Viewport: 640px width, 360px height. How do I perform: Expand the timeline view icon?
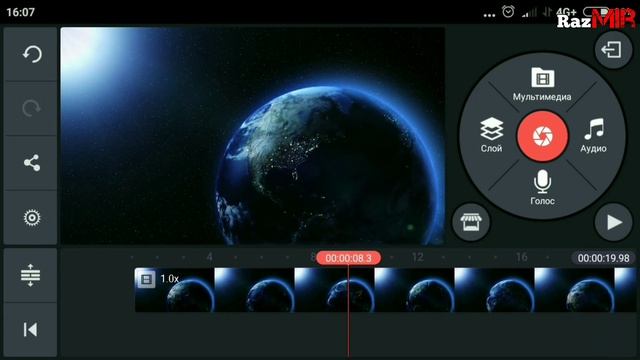pos(31,275)
